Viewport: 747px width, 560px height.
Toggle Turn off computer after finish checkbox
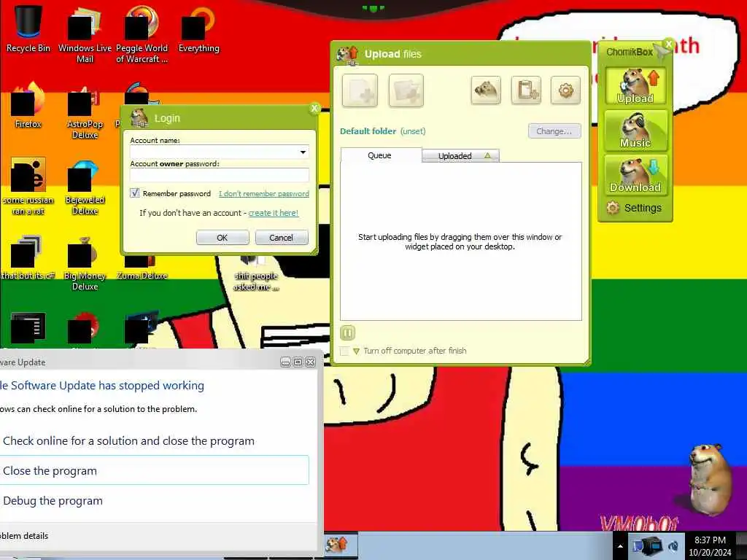coord(344,351)
